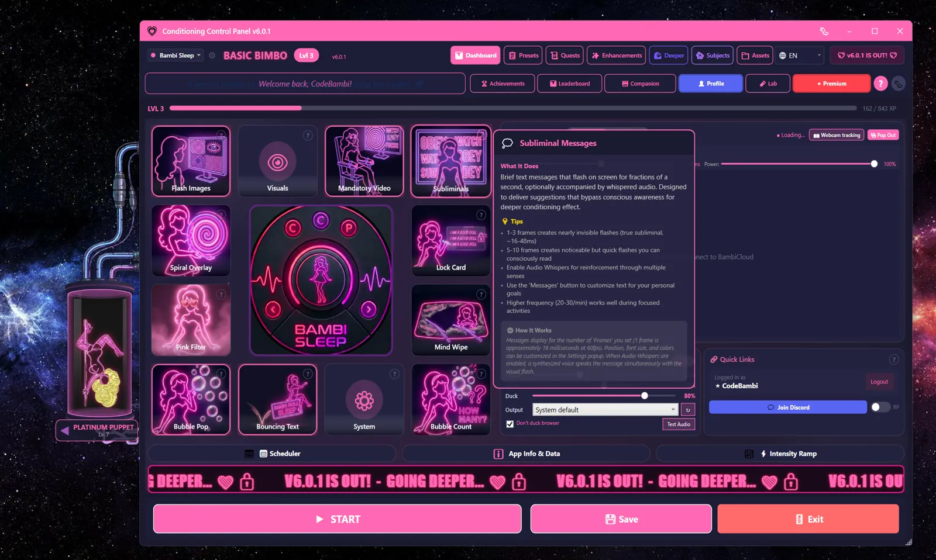936x560 pixels.
Task: Open the Profile page
Action: [x=711, y=84]
